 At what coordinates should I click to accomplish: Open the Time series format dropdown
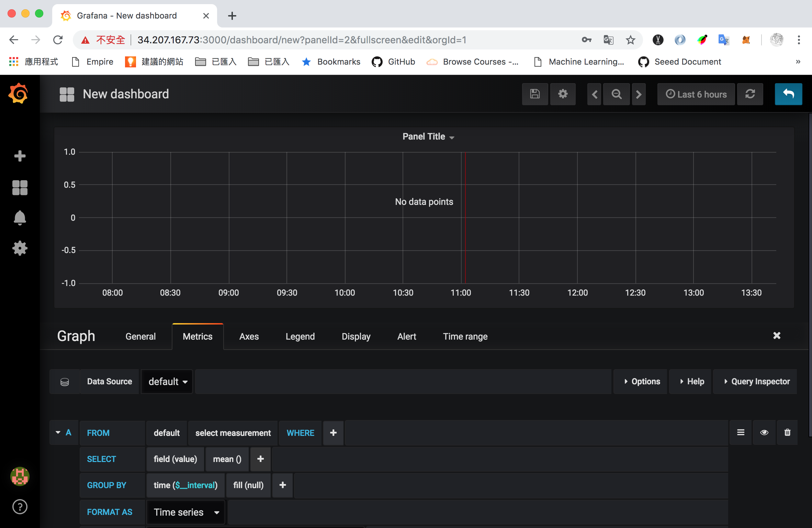(x=186, y=512)
